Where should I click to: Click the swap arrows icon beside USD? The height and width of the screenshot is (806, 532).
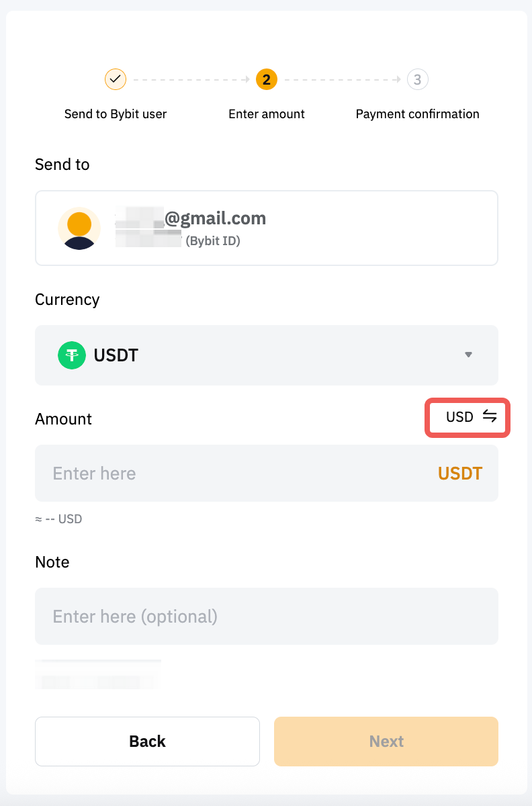click(490, 417)
